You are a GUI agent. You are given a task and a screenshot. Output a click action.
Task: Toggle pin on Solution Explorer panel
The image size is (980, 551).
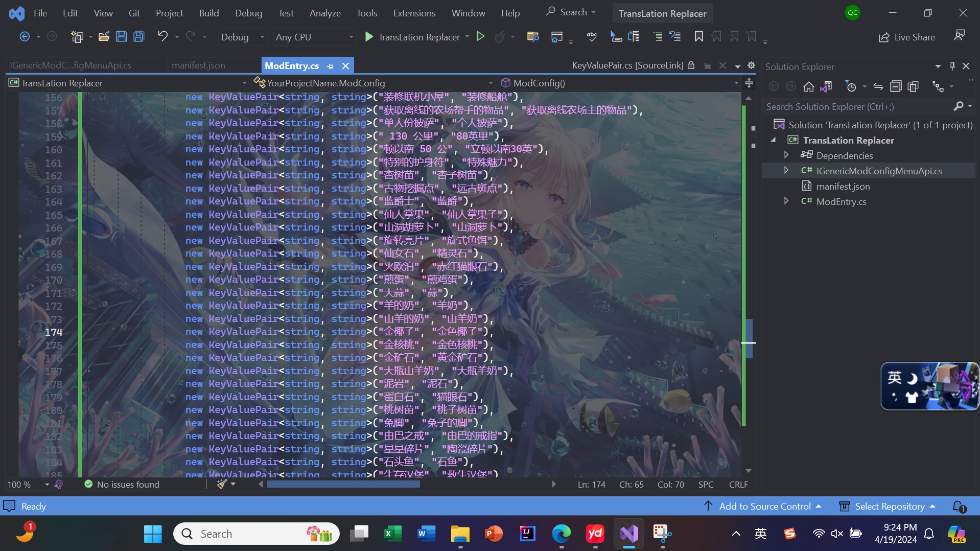click(x=952, y=66)
